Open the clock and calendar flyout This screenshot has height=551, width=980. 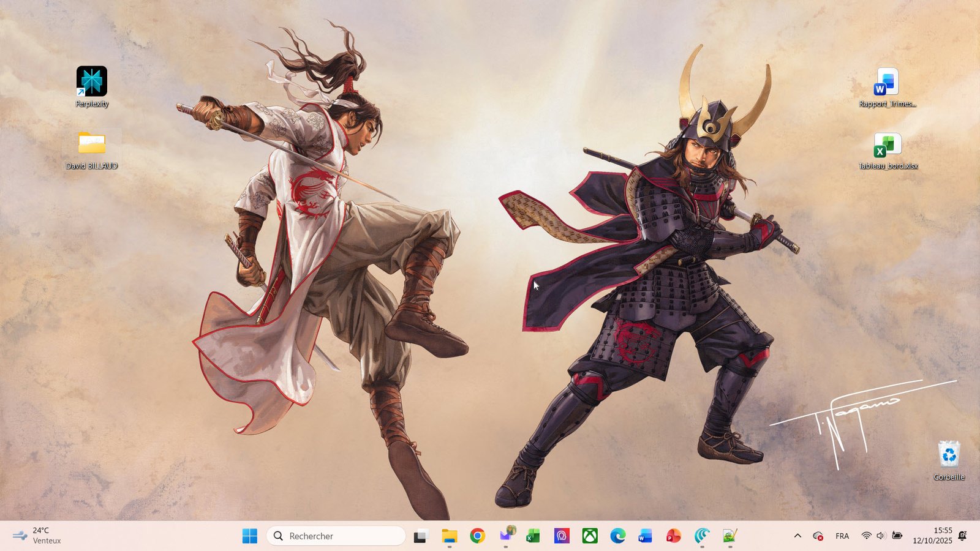[x=932, y=536]
